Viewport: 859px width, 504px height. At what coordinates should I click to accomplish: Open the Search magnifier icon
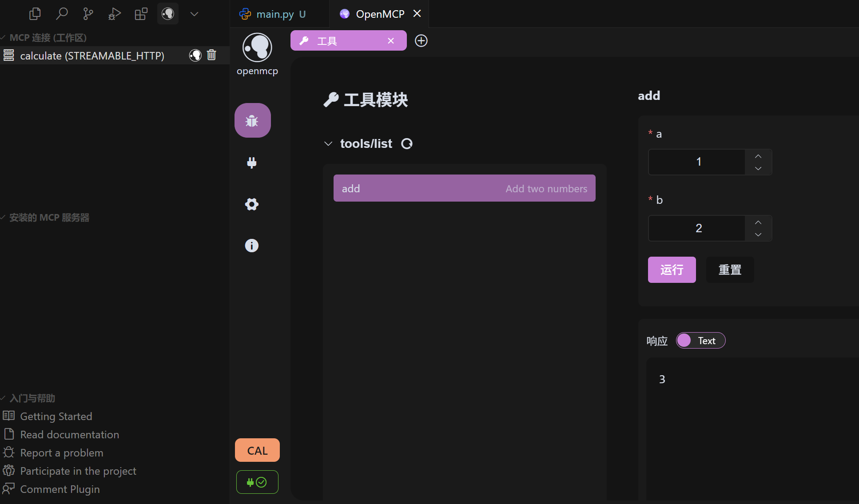click(62, 14)
